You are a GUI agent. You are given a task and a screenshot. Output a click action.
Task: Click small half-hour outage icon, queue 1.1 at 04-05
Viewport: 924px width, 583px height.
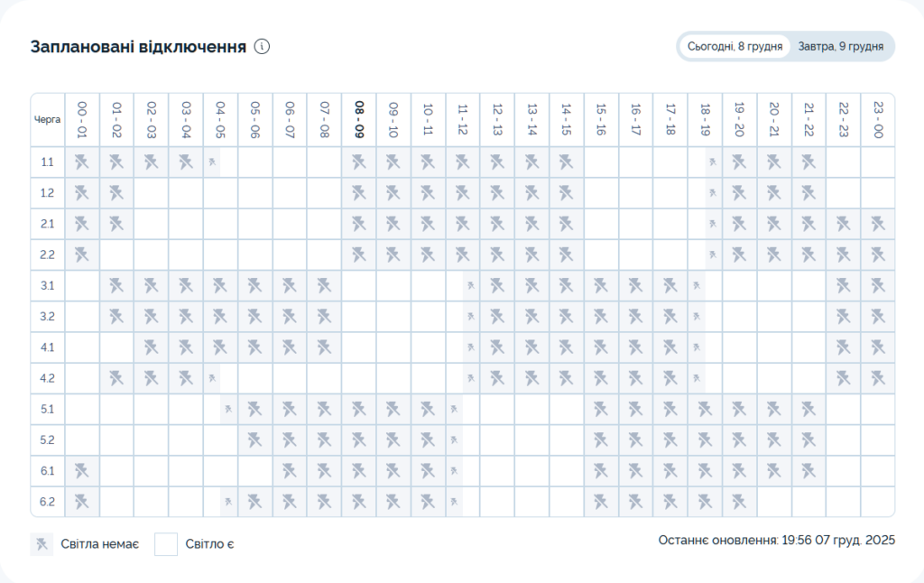213,162
